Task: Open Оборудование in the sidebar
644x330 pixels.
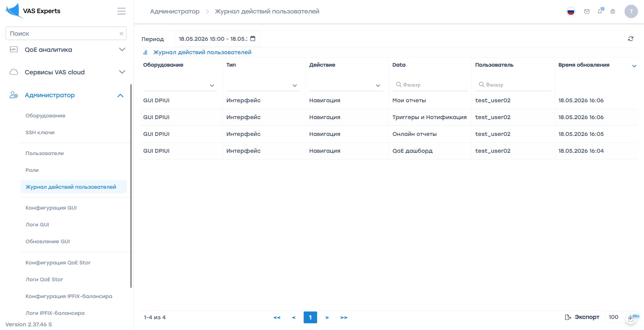Action: (45, 115)
